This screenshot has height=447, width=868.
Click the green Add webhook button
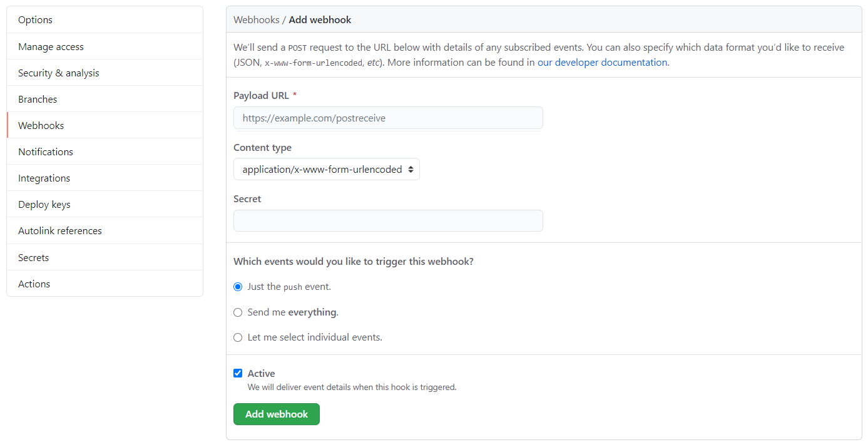(x=277, y=414)
